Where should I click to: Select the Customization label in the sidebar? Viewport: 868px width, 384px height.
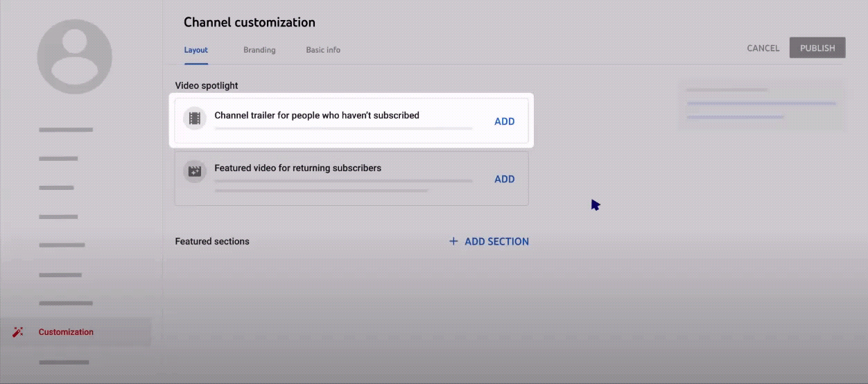[x=66, y=332]
